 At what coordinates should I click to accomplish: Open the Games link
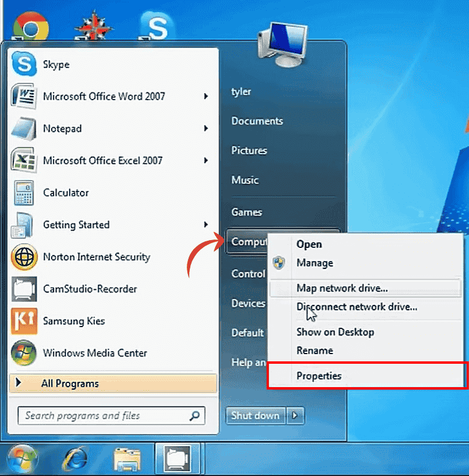pos(247,212)
